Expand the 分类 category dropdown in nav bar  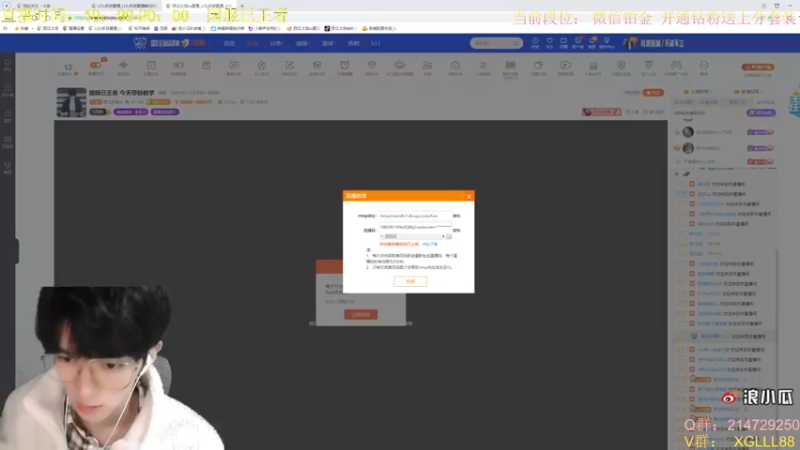[276, 43]
